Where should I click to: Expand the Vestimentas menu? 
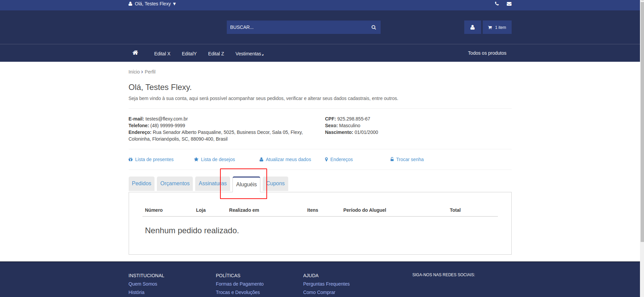coord(249,54)
